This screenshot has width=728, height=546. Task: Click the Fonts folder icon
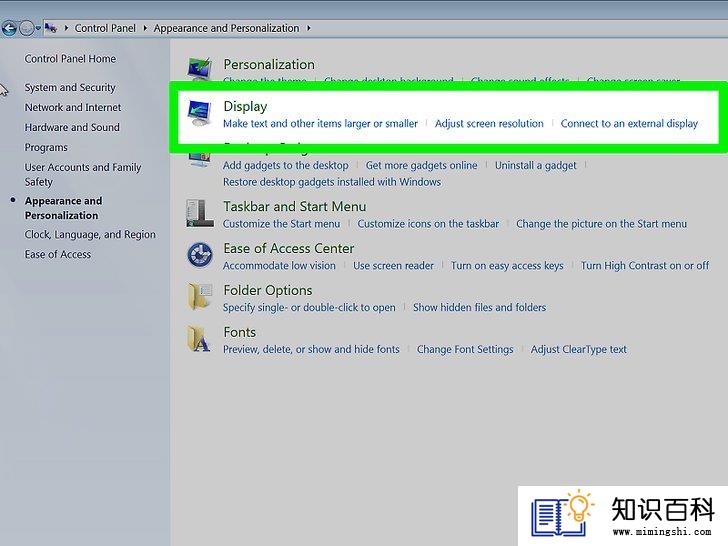pos(200,338)
